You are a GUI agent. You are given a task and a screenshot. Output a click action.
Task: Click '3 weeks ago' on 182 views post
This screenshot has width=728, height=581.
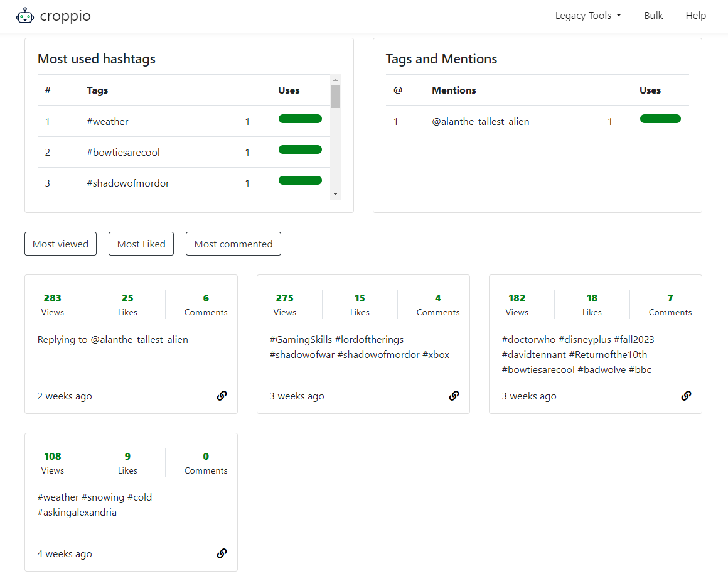[x=529, y=396]
